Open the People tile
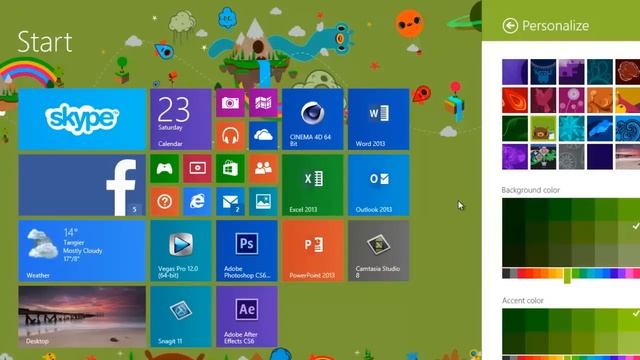 [263, 169]
